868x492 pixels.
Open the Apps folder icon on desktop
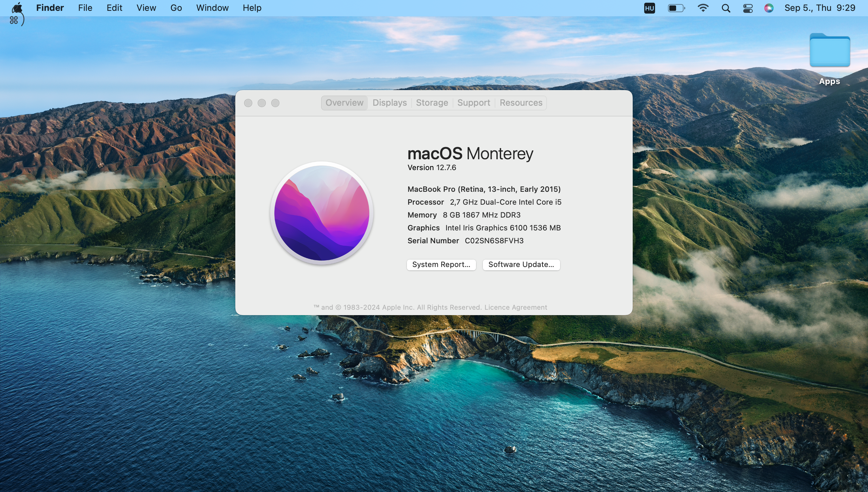(829, 54)
